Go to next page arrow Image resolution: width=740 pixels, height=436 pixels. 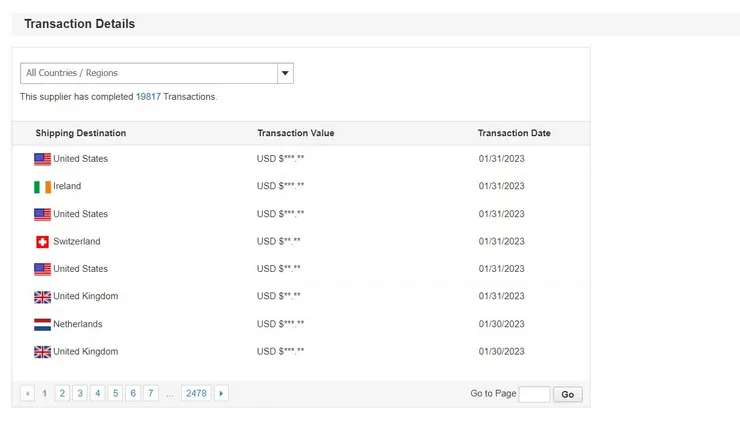[x=221, y=394]
